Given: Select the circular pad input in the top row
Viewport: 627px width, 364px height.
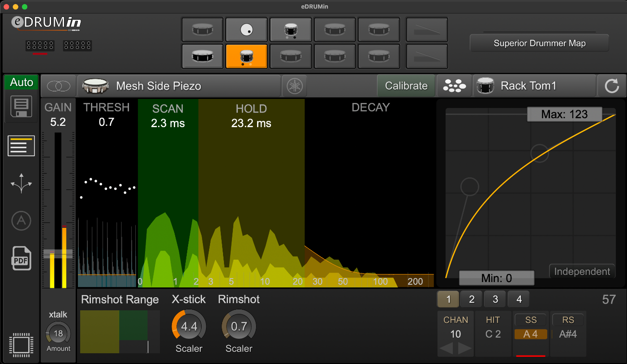Looking at the screenshot, I should [x=246, y=30].
